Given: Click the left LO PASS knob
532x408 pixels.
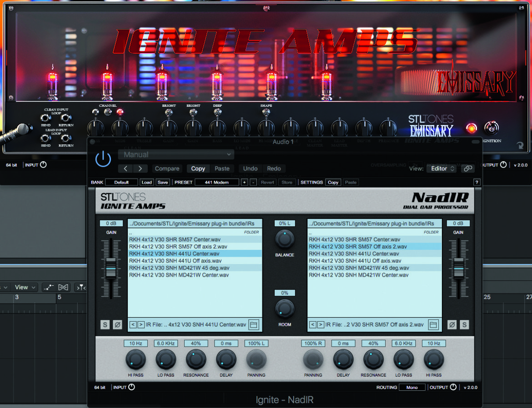Looking at the screenshot, I should coord(166,359).
